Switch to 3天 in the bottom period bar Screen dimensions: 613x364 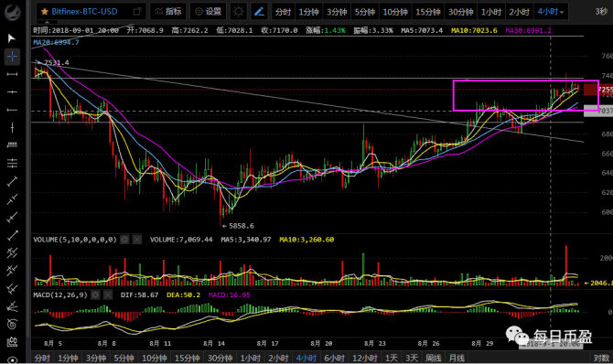pyautogui.click(x=412, y=358)
